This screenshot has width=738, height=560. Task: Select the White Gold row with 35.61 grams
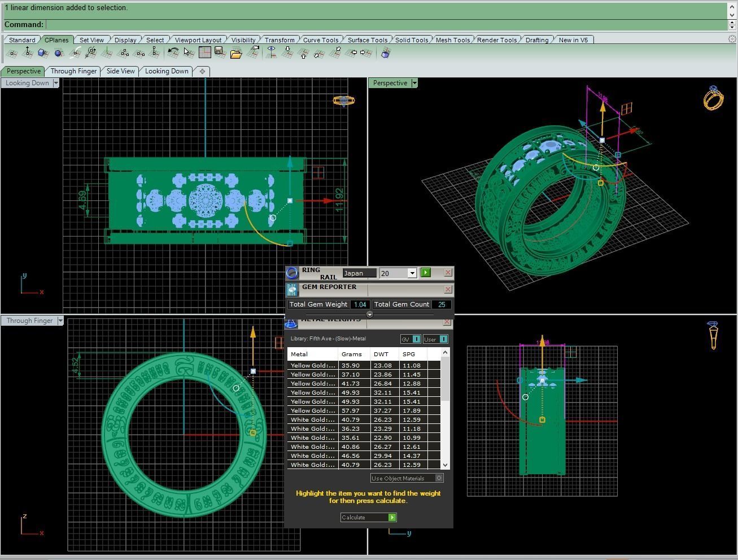[364, 438]
